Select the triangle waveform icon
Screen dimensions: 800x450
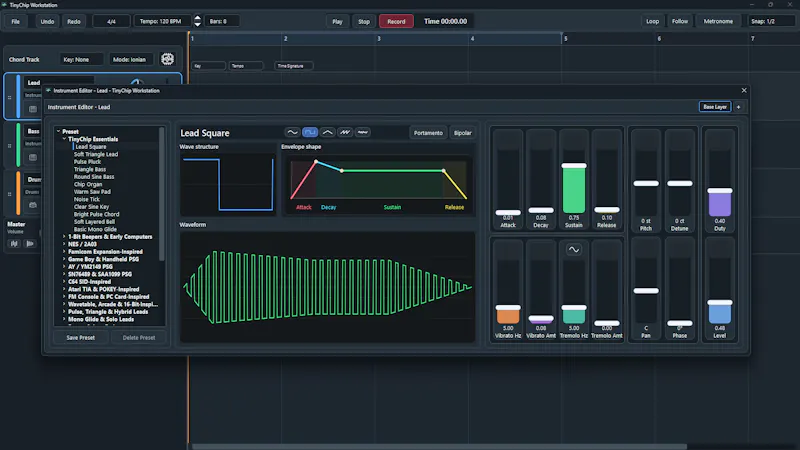tap(328, 133)
